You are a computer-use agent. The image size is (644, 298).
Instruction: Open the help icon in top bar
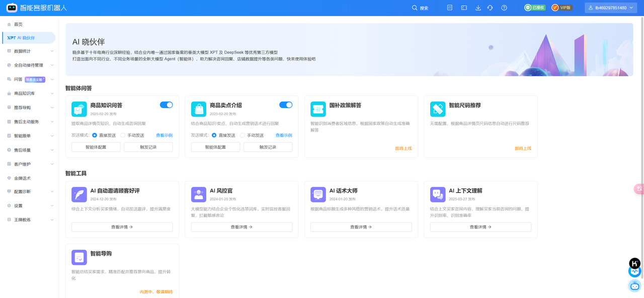(504, 8)
